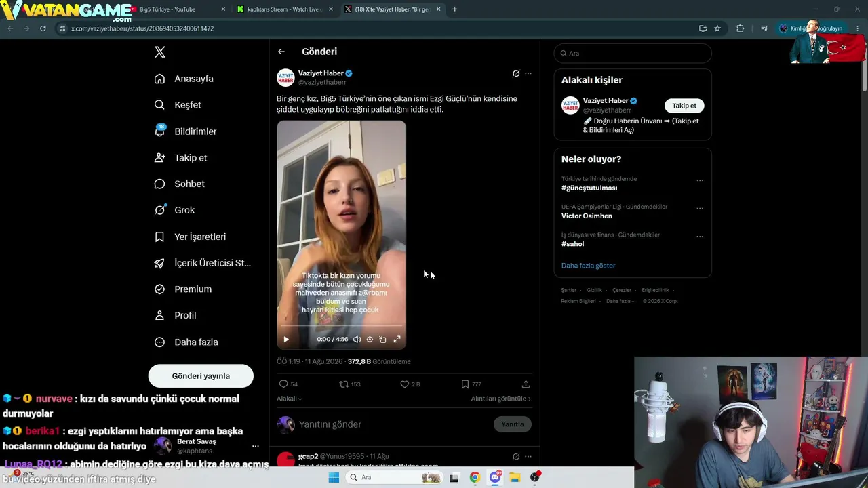The width and height of the screenshot is (868, 488).
Task: Open Grok from the sidebar
Action: point(174,210)
